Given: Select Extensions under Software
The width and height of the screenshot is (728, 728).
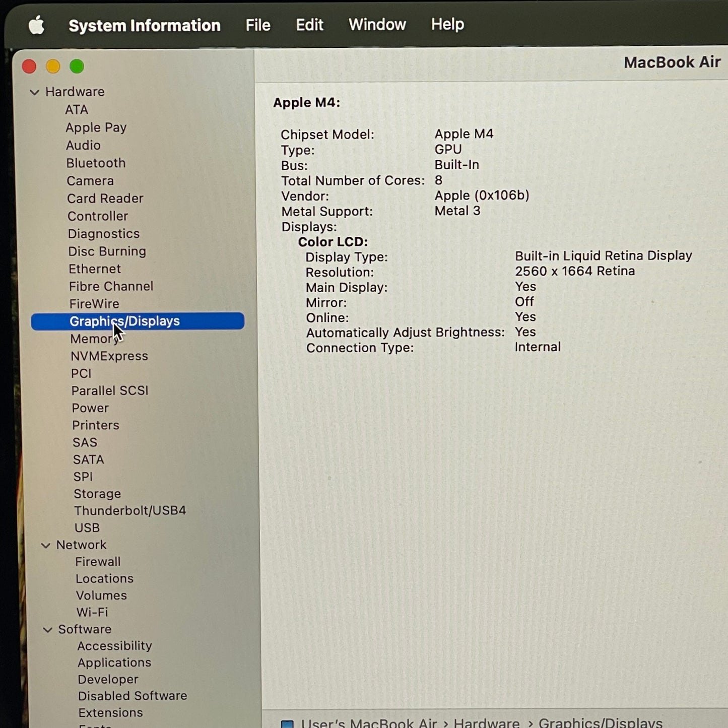Looking at the screenshot, I should pyautogui.click(x=111, y=713).
